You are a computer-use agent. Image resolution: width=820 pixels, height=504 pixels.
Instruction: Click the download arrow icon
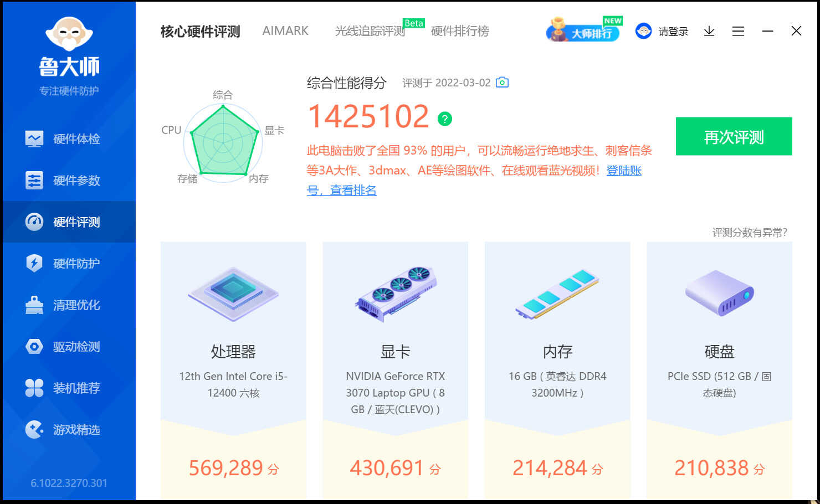(x=709, y=31)
